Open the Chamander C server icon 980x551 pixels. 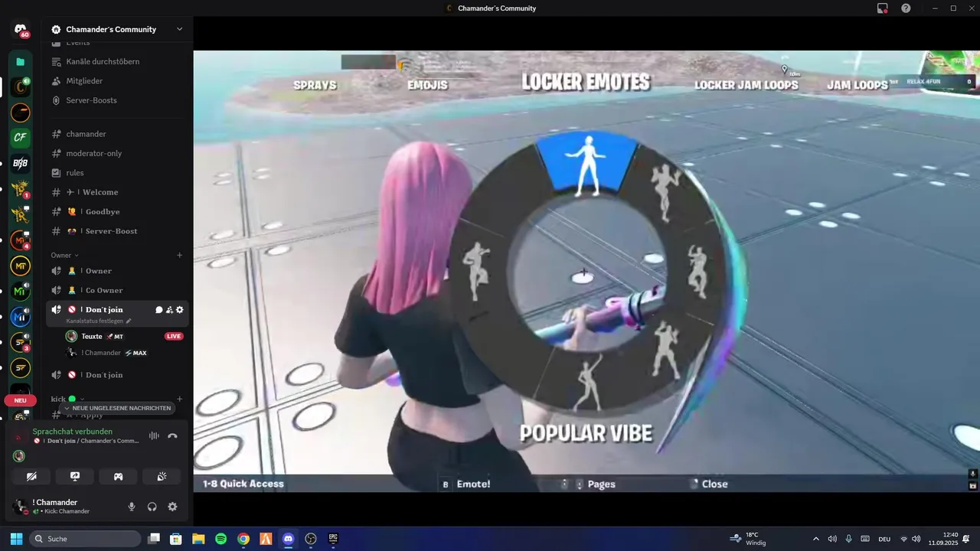pyautogui.click(x=21, y=87)
